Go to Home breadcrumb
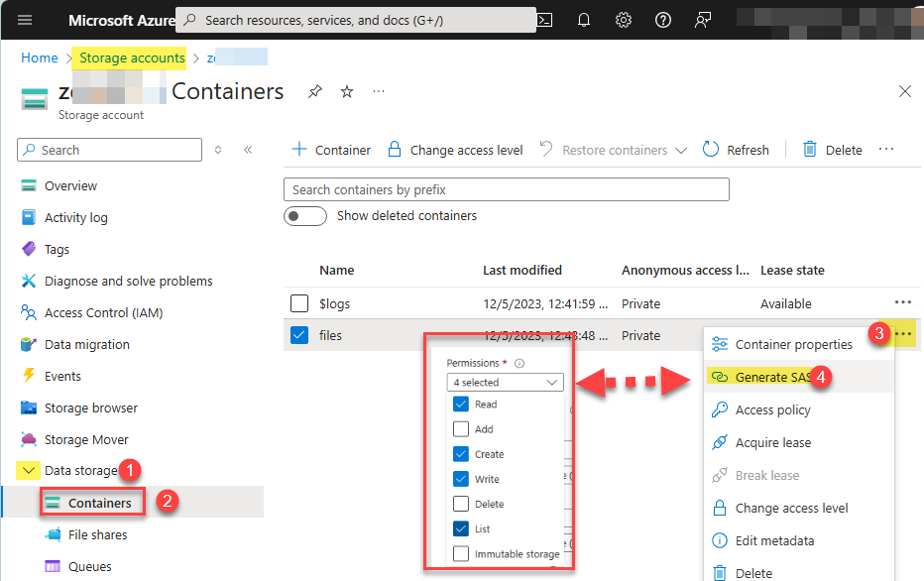The width and height of the screenshot is (924, 581). point(40,58)
